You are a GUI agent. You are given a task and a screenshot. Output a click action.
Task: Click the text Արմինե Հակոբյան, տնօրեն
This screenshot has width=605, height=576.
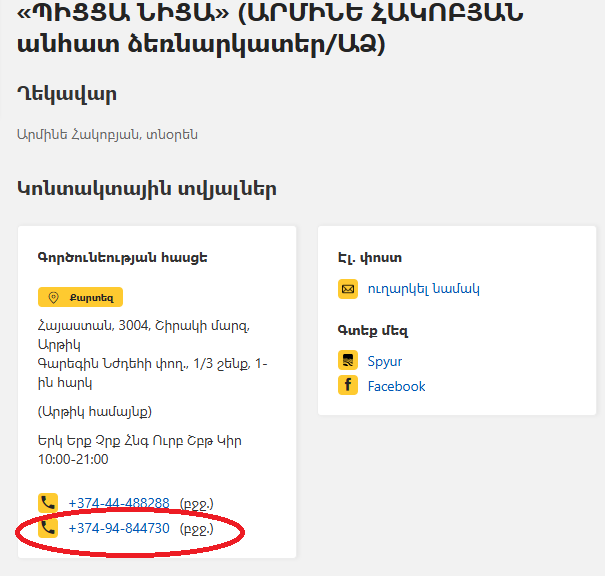pyautogui.click(x=107, y=135)
